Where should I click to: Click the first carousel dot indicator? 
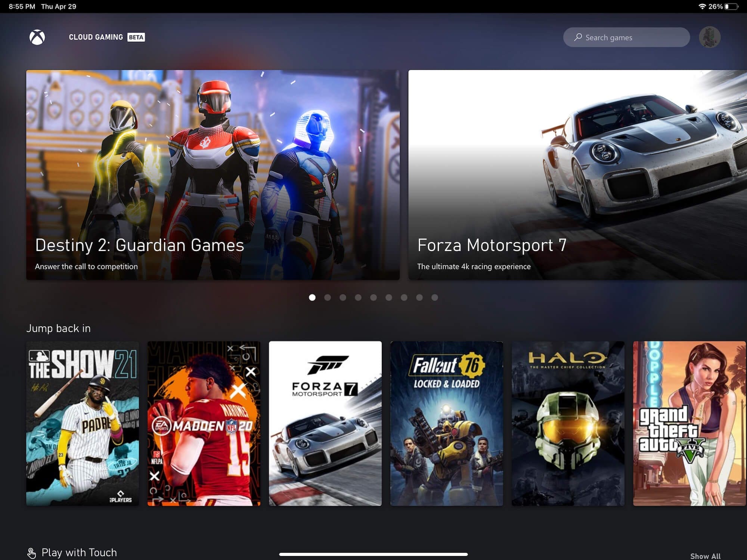[312, 297]
